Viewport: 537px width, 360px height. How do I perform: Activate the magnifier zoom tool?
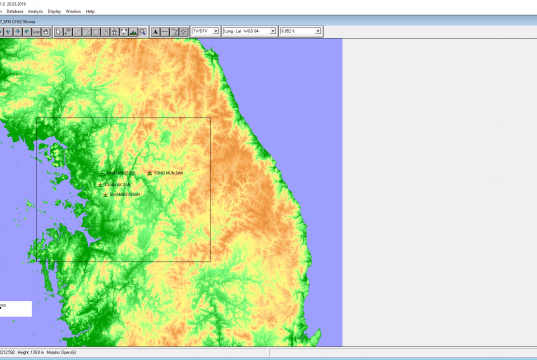pos(142,32)
